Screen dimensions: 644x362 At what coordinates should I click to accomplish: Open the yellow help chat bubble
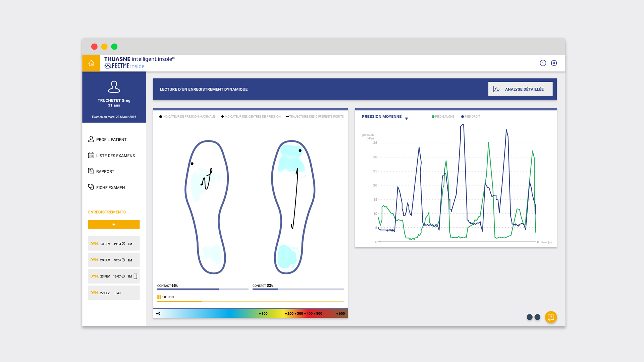coord(551,317)
